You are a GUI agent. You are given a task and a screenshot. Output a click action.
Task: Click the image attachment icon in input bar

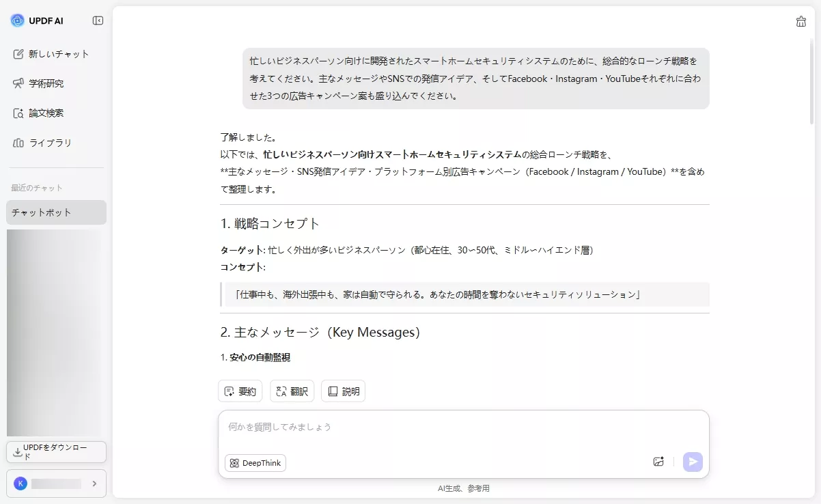pyautogui.click(x=658, y=462)
